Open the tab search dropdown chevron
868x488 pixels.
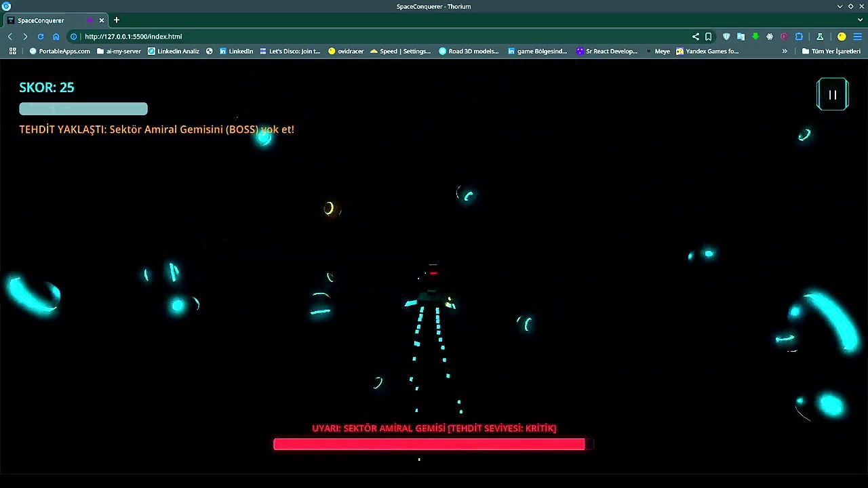coord(861,20)
